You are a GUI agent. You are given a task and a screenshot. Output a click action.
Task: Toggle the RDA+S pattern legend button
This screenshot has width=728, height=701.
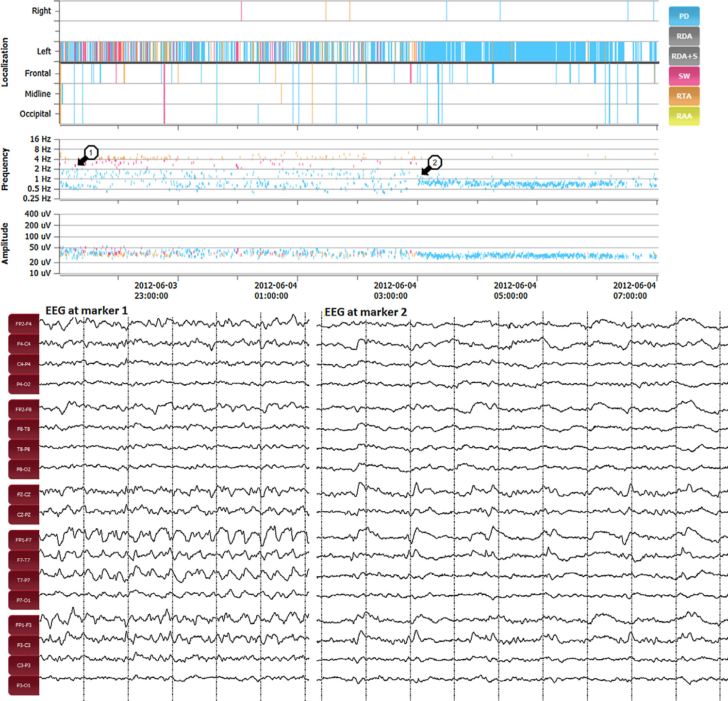(684, 56)
